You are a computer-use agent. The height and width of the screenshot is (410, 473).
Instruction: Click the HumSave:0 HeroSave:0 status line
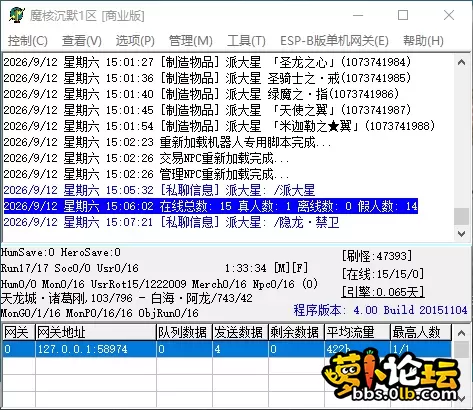coord(61,252)
